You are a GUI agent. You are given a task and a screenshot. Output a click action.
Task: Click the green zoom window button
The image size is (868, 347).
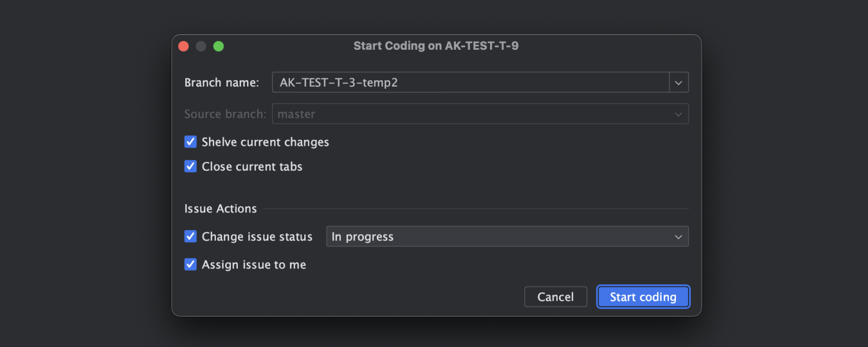[x=218, y=46]
